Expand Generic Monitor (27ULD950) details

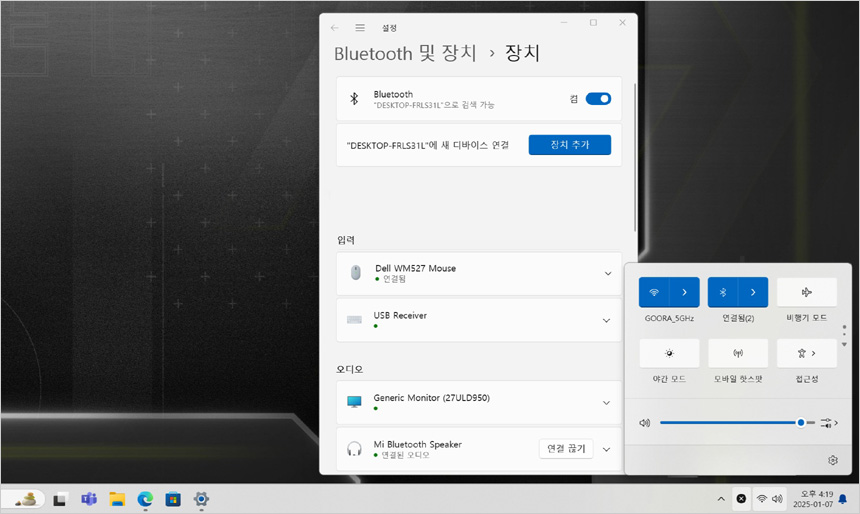607,402
